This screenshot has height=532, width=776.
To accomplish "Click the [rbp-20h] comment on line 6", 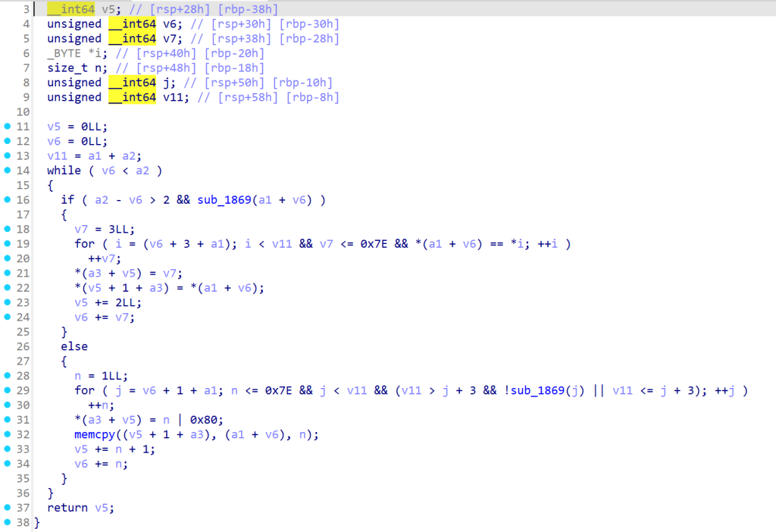I will 239,53.
